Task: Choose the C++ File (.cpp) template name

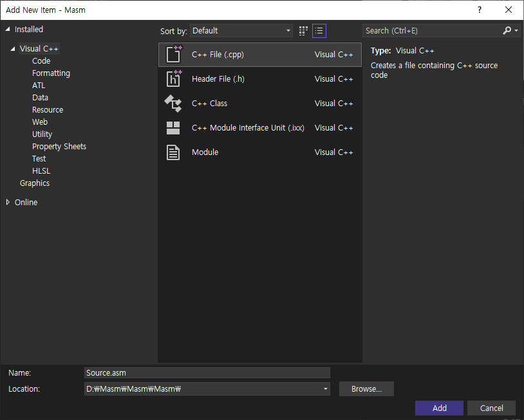Action: coord(218,55)
